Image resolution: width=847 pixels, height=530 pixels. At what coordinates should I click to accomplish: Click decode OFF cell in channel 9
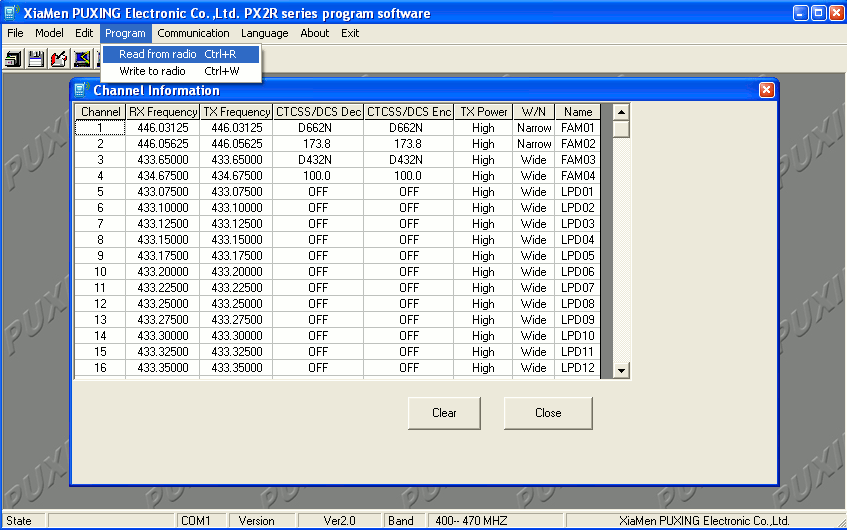pos(318,256)
